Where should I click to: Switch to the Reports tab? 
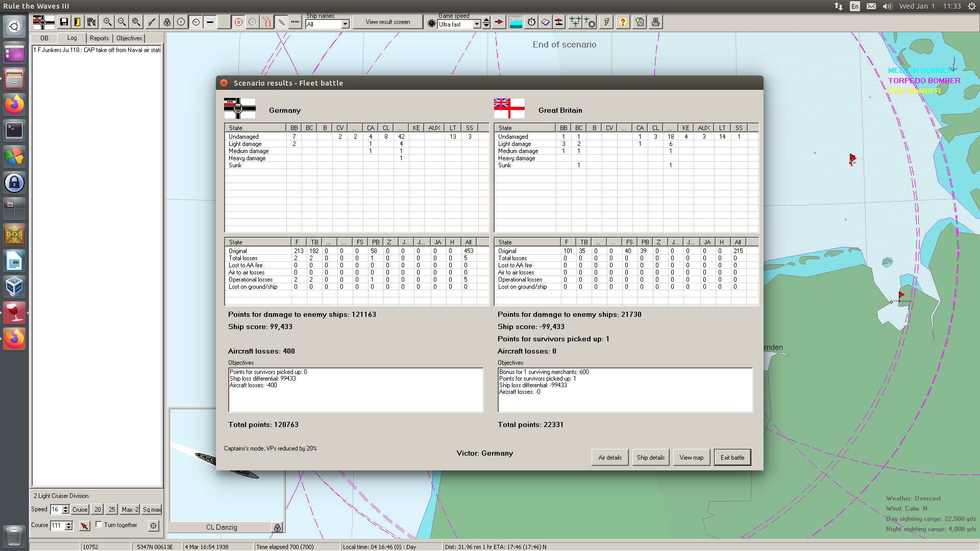tap(100, 38)
